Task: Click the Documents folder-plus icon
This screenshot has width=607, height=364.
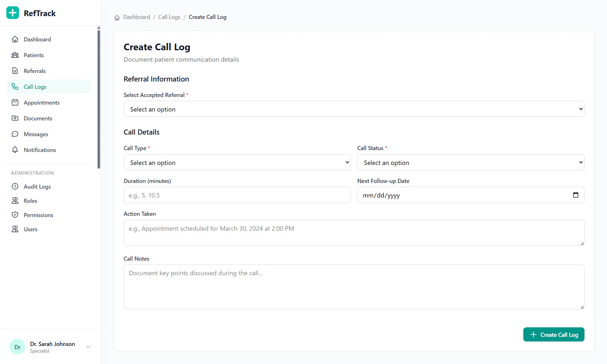Action: tap(15, 118)
